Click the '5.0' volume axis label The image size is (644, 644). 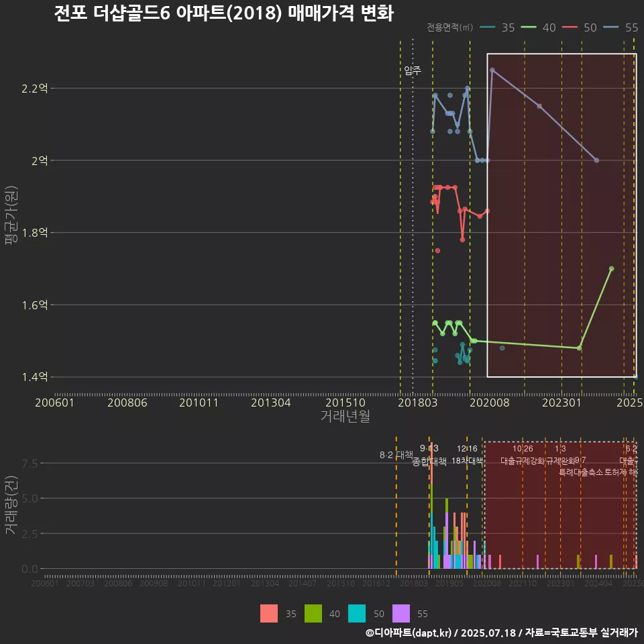(x=30, y=498)
